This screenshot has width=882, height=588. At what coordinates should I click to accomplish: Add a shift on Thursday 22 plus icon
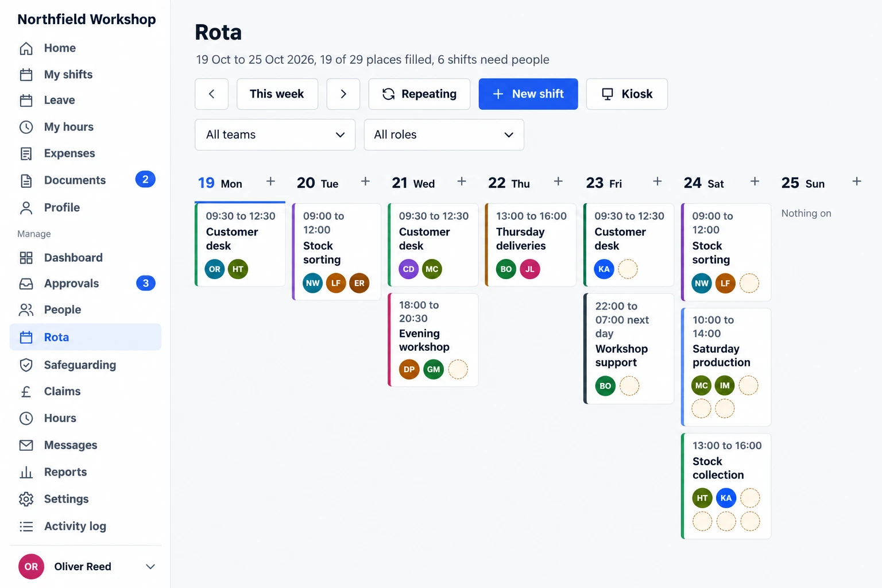pos(558,181)
